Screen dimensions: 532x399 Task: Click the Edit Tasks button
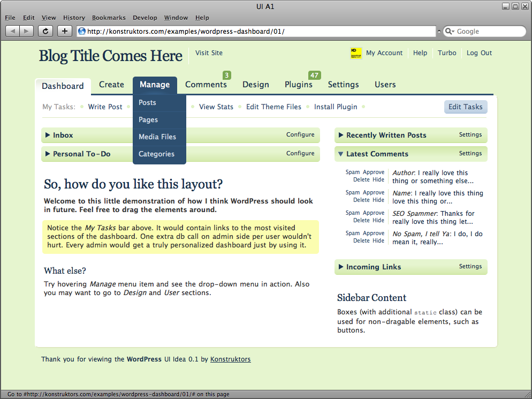(466, 107)
